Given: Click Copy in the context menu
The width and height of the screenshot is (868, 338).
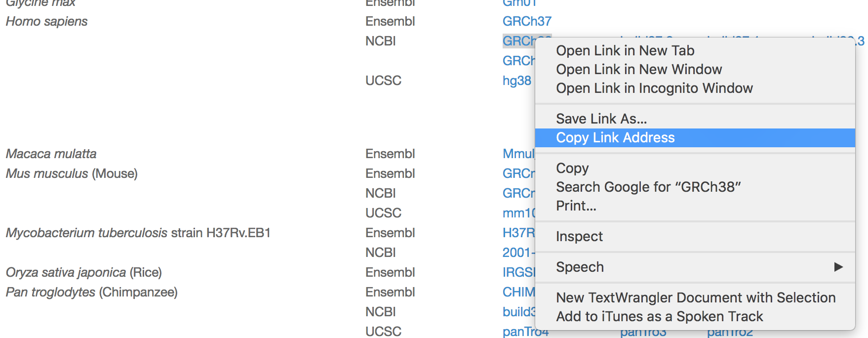Looking at the screenshot, I should pyautogui.click(x=572, y=168).
